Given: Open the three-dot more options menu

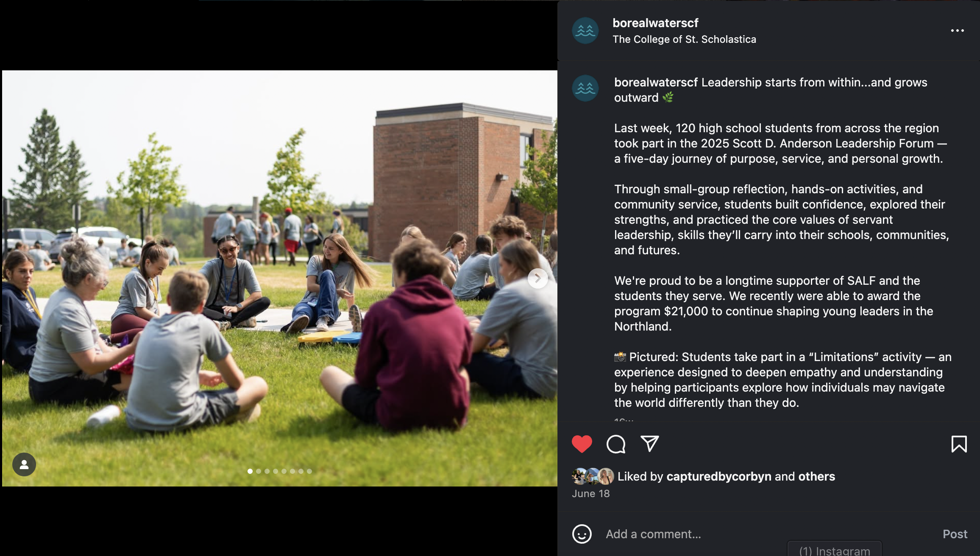Looking at the screenshot, I should 957,31.
